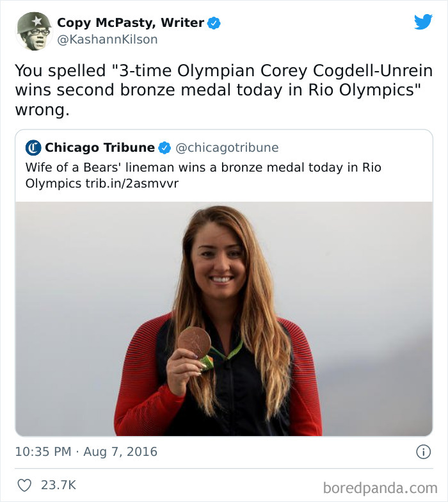Click the quoted "Wife of a Bears' lineman" text
The height and width of the screenshot is (502, 448).
pyautogui.click(x=203, y=168)
